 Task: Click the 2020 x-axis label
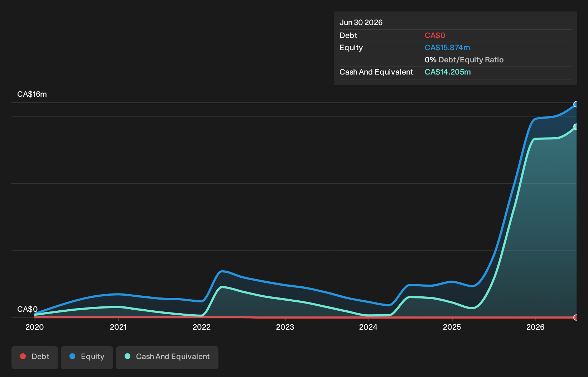point(34,327)
